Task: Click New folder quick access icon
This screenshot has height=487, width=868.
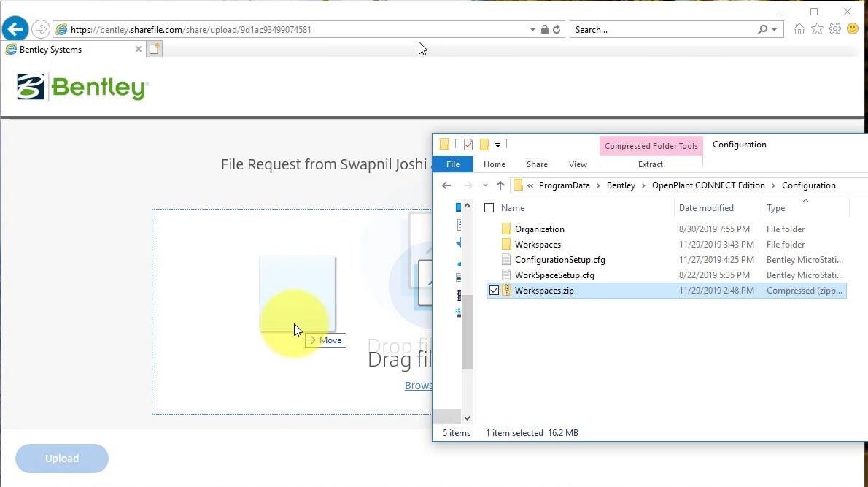Action: (484, 145)
